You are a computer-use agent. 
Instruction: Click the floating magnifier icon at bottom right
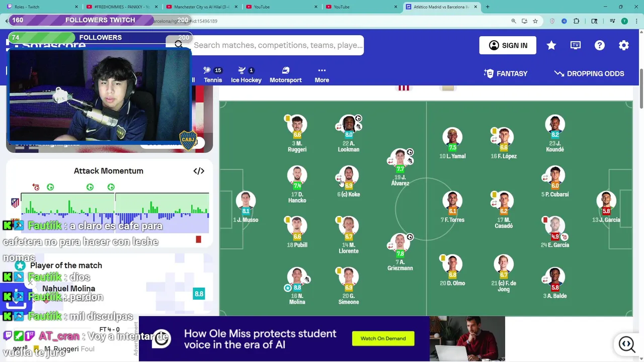[x=627, y=344]
